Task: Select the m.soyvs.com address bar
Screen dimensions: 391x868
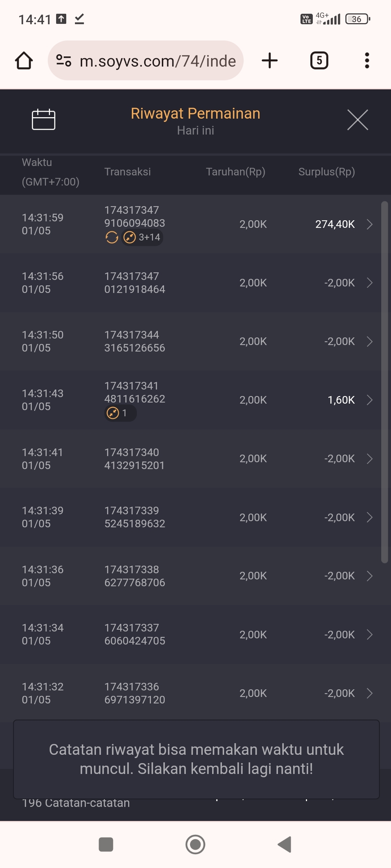Action: (157, 61)
